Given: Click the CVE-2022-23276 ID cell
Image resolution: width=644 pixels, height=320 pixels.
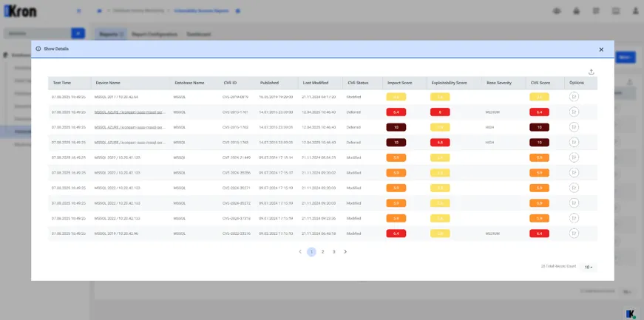Looking at the screenshot, I should pyautogui.click(x=235, y=234).
